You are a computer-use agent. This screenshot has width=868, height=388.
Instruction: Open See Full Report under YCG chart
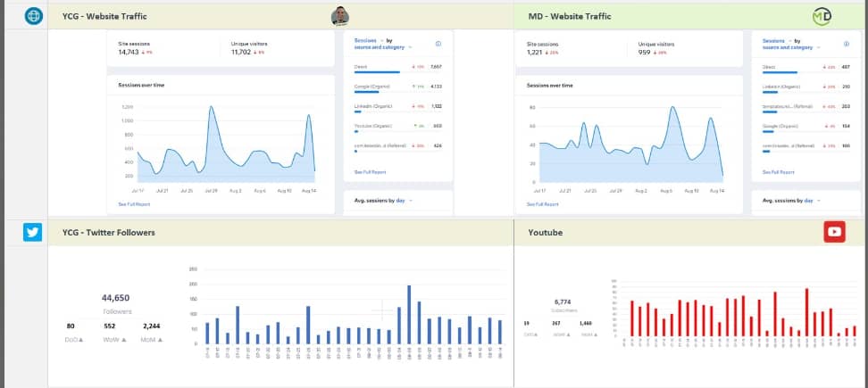pos(134,204)
